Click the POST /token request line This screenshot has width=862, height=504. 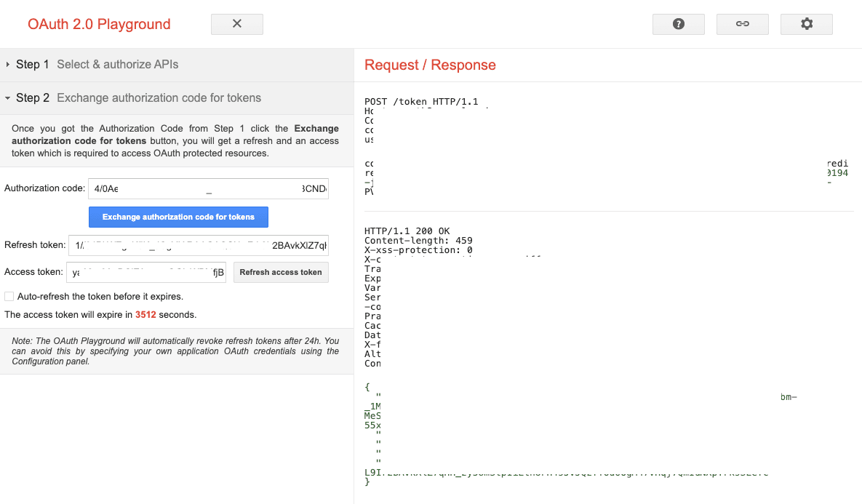tap(421, 102)
